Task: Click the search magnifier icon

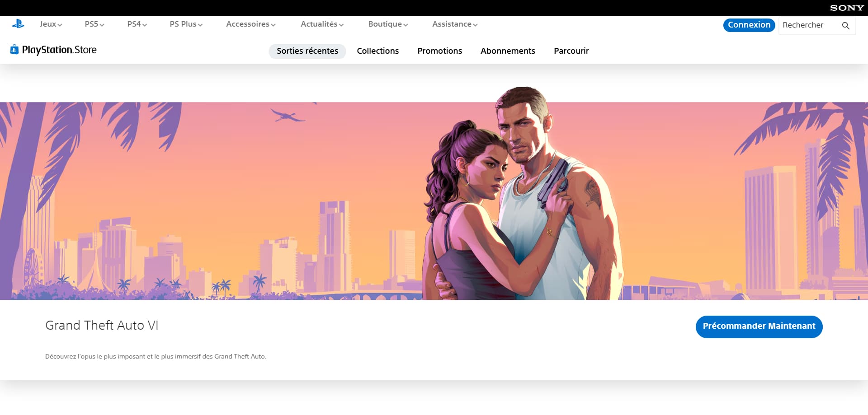Action: coord(845,26)
